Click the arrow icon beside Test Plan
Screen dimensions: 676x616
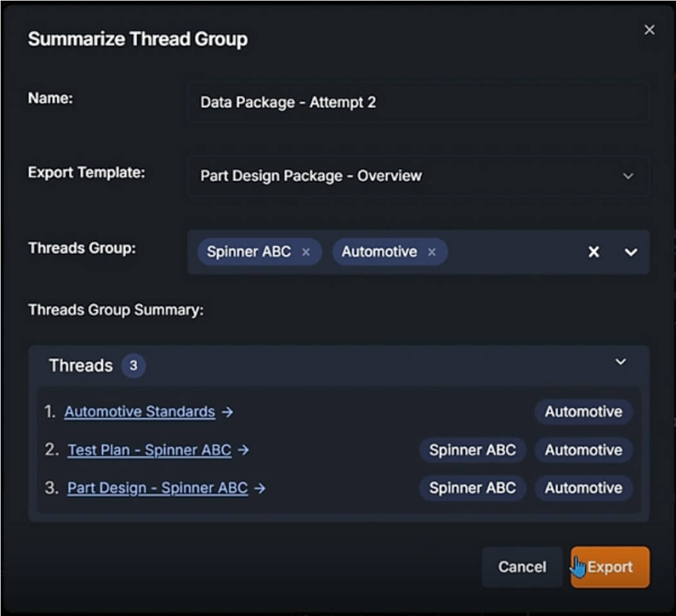point(243,450)
